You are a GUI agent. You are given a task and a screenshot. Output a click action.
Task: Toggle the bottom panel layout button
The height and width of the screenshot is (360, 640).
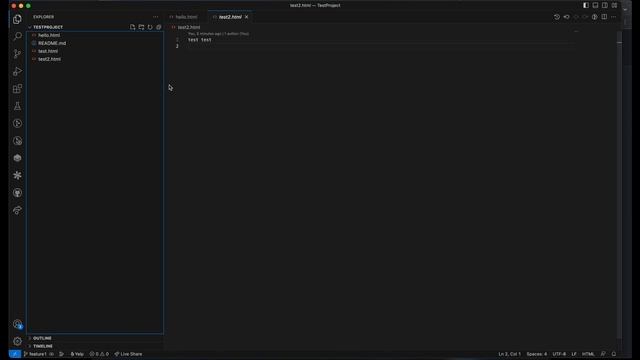[595, 5]
